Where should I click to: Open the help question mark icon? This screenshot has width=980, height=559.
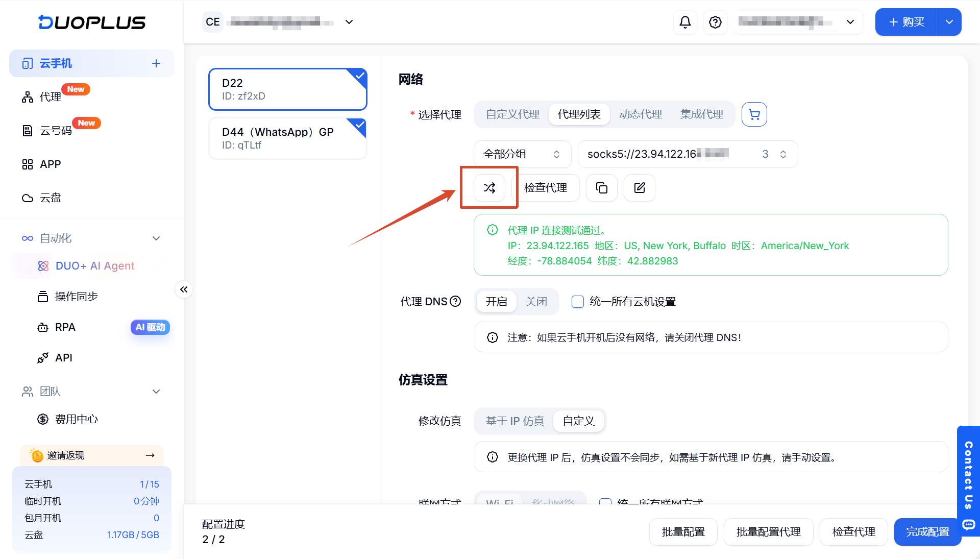tap(715, 22)
